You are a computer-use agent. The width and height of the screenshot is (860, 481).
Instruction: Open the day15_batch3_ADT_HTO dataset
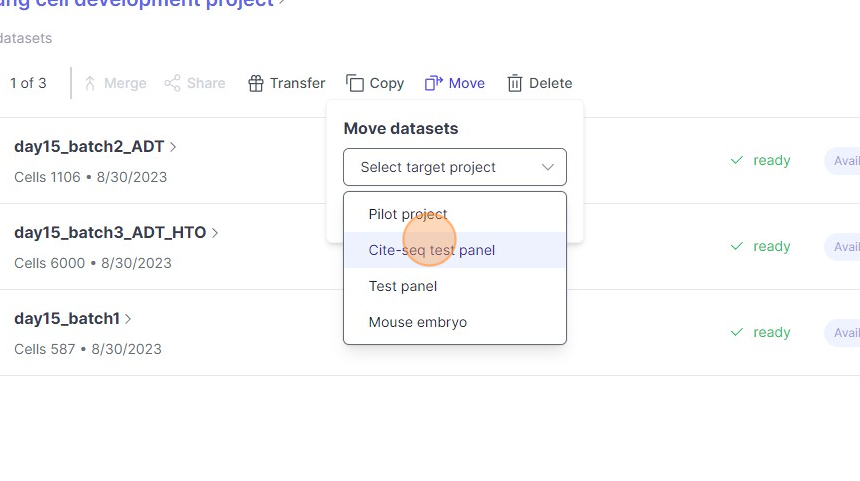[x=110, y=233]
